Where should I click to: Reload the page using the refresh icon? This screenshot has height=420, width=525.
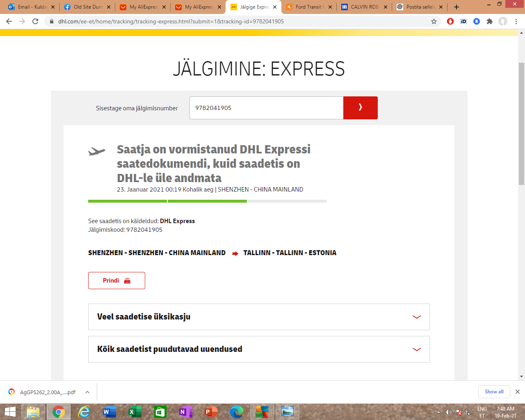click(35, 21)
